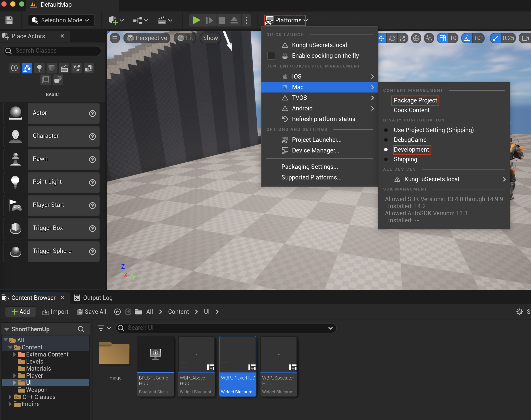Open the play options three-dot menu
The width and height of the screenshot is (531, 420).
click(246, 20)
